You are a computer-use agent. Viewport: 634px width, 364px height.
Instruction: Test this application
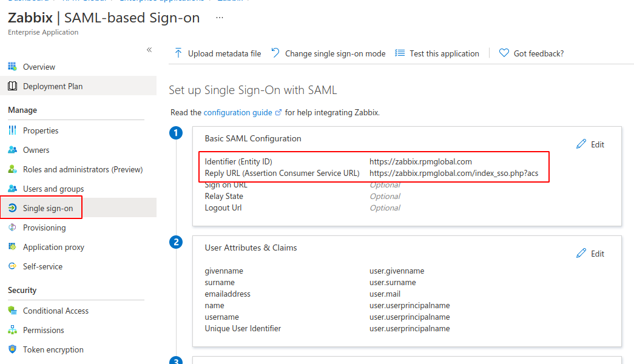tap(437, 53)
